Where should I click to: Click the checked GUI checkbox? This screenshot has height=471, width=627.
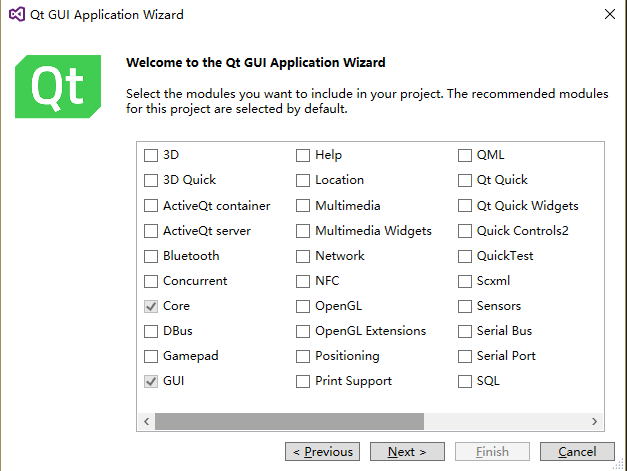click(151, 381)
